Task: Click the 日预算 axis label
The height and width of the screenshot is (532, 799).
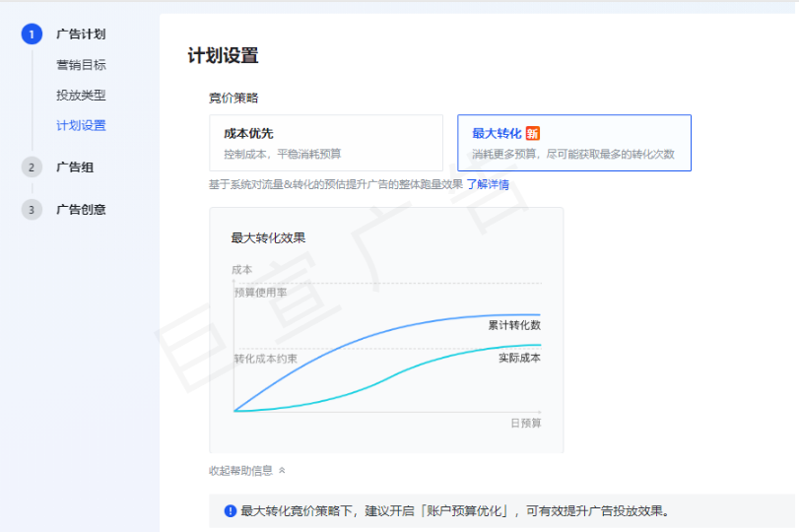Action: pyautogui.click(x=526, y=423)
